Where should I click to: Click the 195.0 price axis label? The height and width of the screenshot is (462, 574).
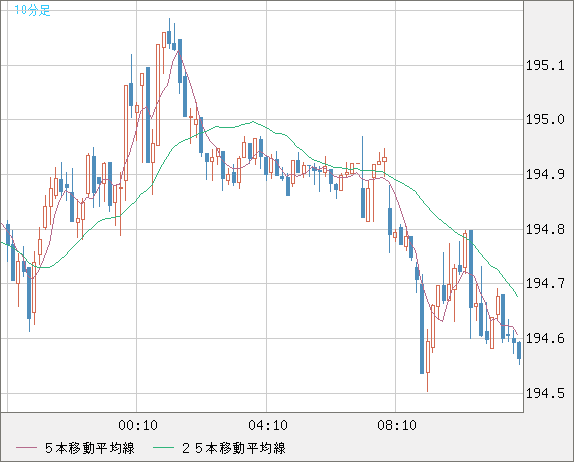tap(545, 119)
